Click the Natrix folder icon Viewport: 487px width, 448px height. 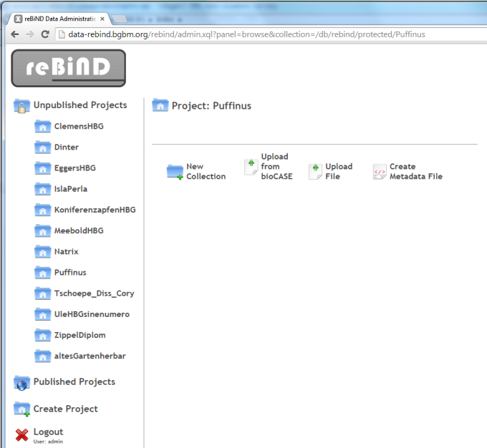(x=42, y=251)
